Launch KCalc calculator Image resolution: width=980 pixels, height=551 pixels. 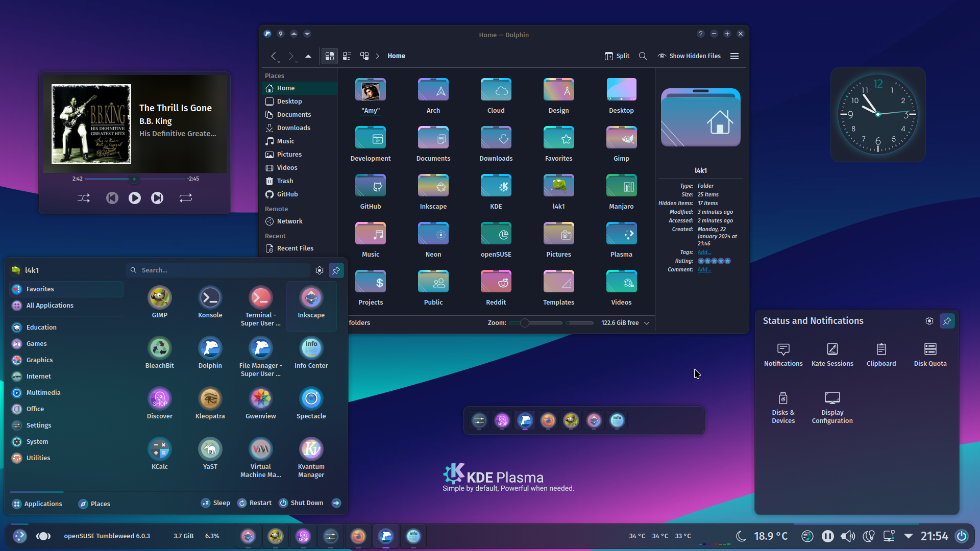pyautogui.click(x=159, y=455)
